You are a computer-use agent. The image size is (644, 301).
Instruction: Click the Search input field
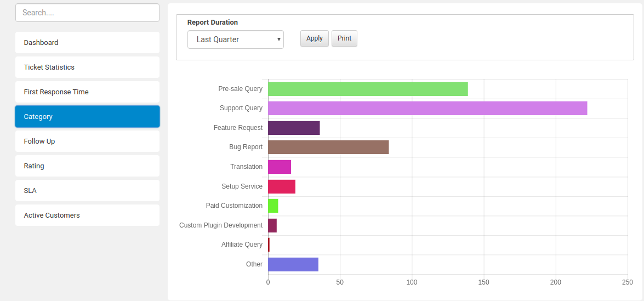tap(87, 13)
